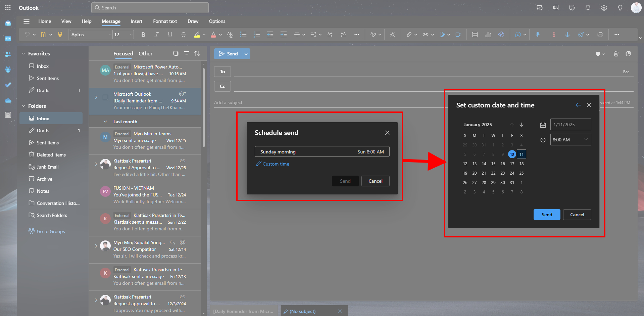644x316 pixels.
Task: Click the Attach file paperclip icon
Action: click(409, 35)
